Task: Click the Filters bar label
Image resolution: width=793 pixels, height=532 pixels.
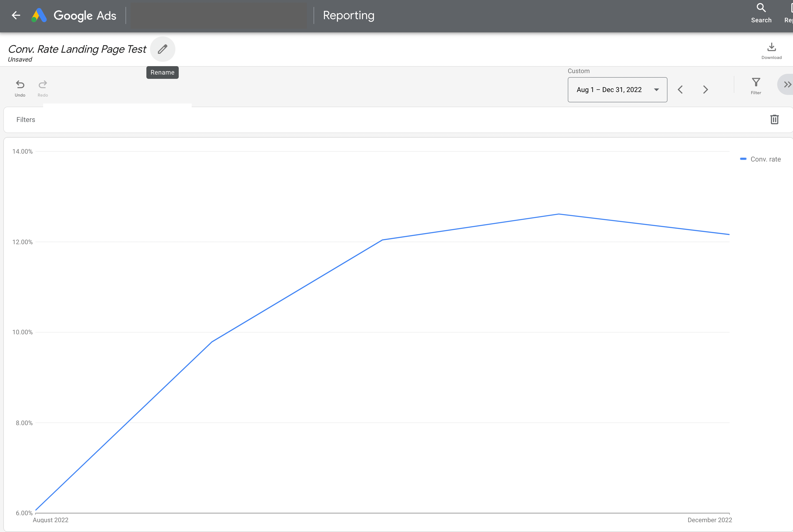Action: point(25,119)
